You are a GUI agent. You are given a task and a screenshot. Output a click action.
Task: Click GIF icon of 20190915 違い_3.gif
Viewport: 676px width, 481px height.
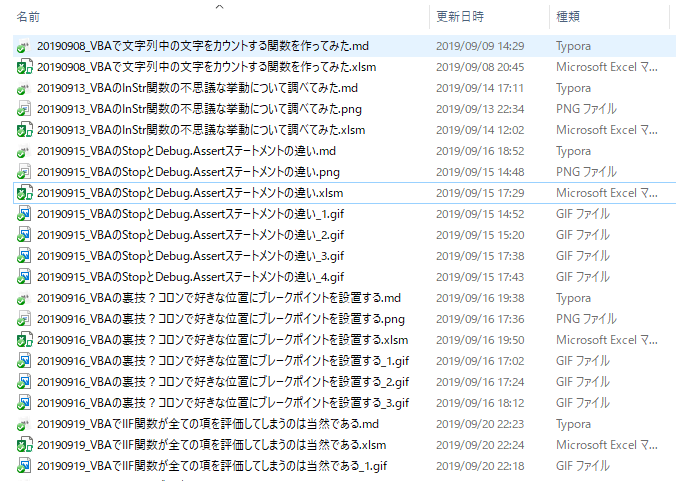24,256
